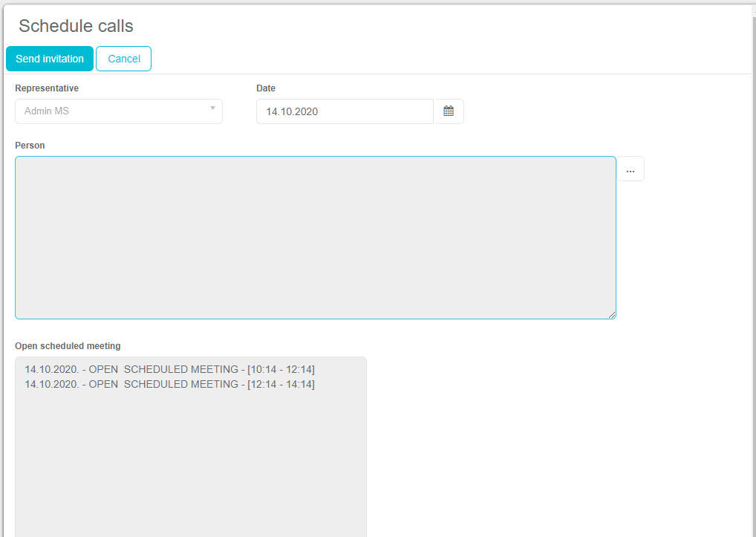Click the Representative field label
Viewport: 756px width, 537px height.
pyautogui.click(x=47, y=88)
